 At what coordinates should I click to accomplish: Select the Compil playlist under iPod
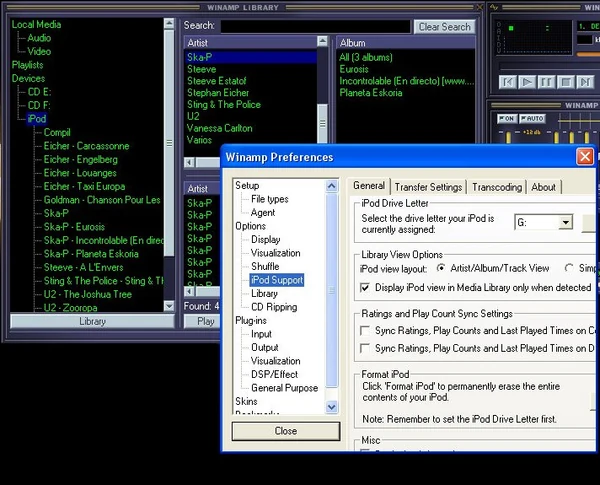pyautogui.click(x=57, y=132)
